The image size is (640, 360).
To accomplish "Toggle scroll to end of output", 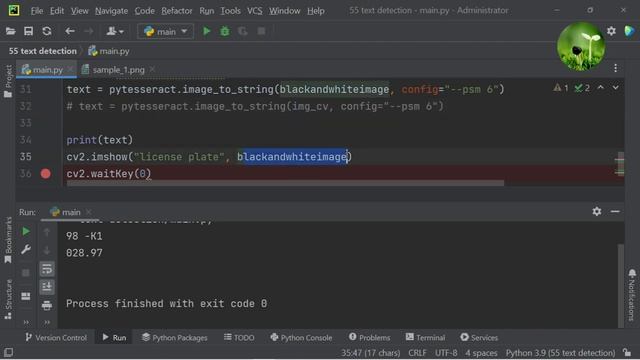I will point(47,287).
